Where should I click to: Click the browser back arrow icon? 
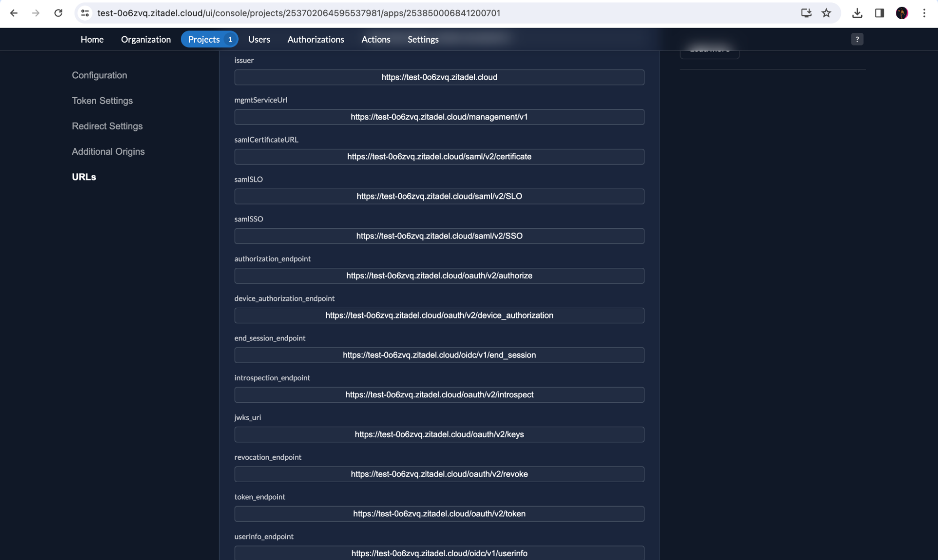(x=14, y=13)
